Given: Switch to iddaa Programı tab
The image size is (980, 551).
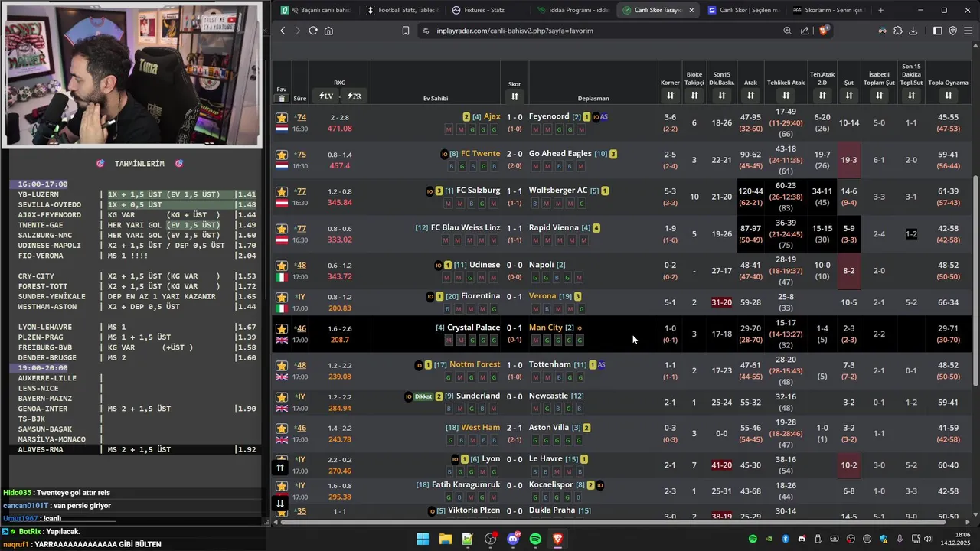Looking at the screenshot, I should 573,10.
